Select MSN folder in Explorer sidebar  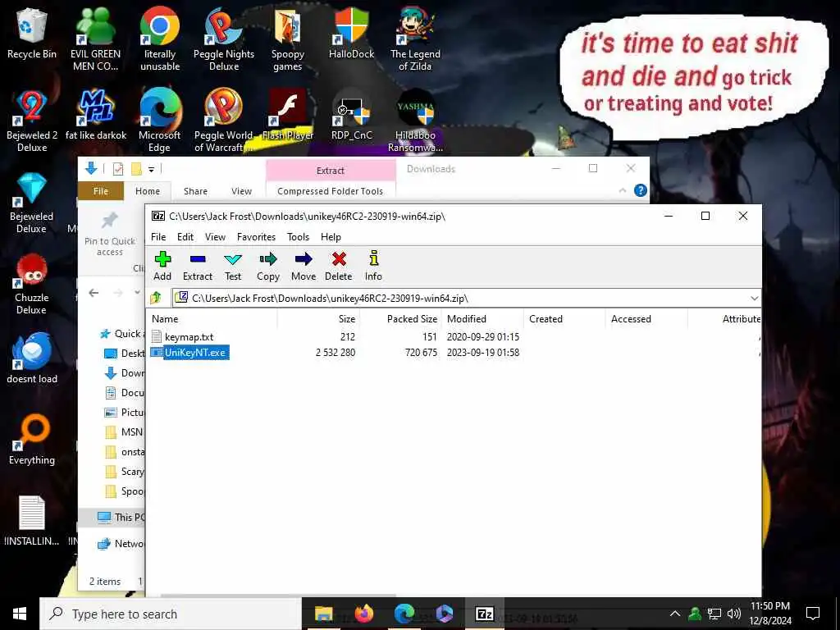click(125, 431)
